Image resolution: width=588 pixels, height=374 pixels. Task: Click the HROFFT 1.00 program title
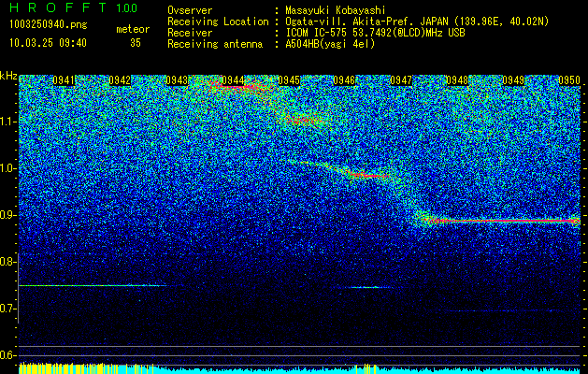coord(74,7)
